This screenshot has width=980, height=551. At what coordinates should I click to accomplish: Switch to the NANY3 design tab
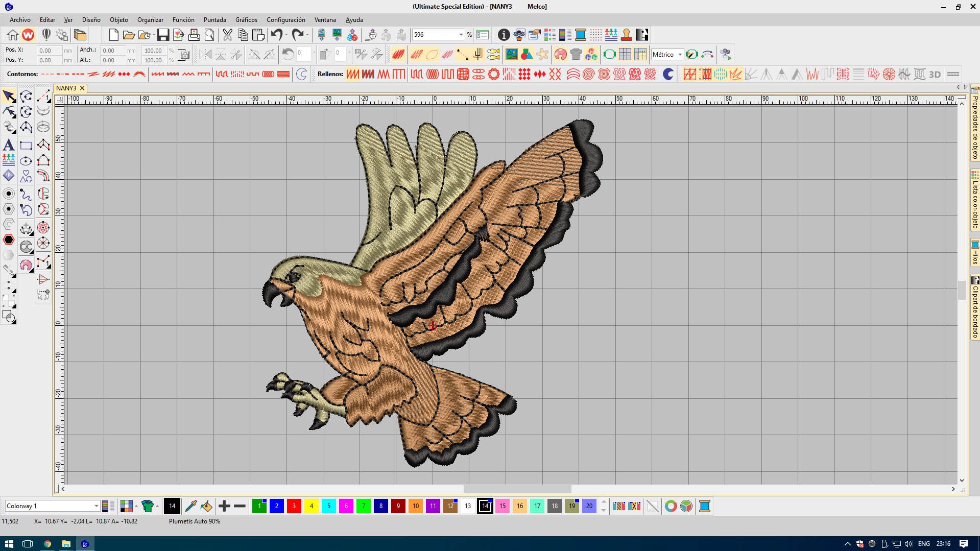click(x=66, y=88)
